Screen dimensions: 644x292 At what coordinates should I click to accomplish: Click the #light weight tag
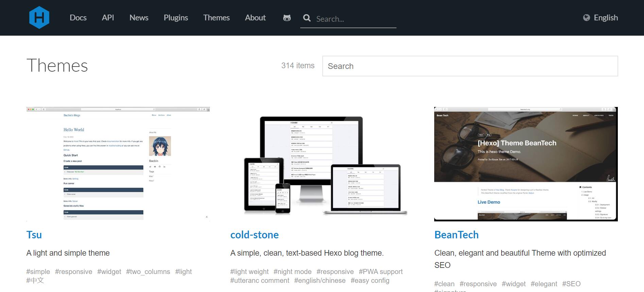pyautogui.click(x=249, y=272)
